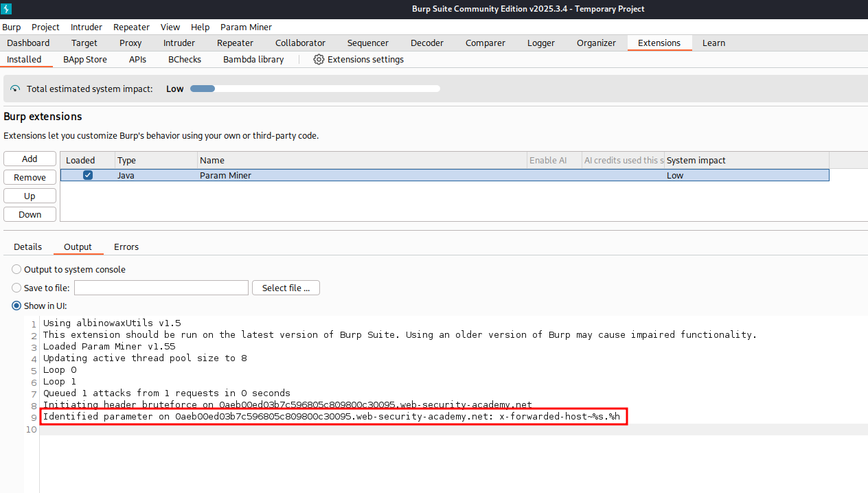Click the Java type cell
The image size is (868, 493).
pyautogui.click(x=157, y=176)
